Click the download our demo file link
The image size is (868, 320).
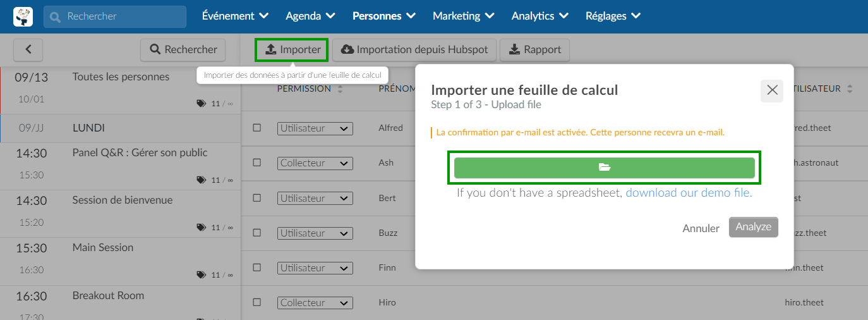point(689,193)
